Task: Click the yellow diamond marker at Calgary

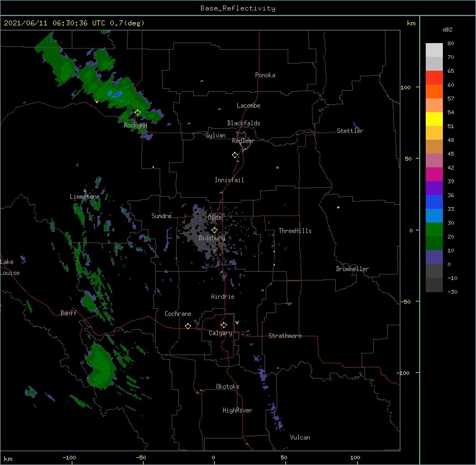Action: pos(224,325)
